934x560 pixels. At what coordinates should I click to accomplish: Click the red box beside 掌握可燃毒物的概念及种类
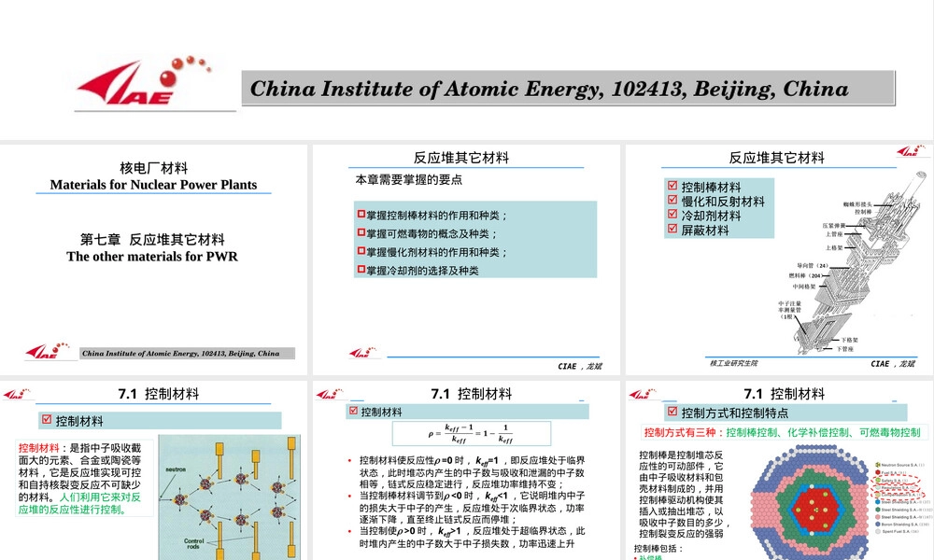coord(361,232)
